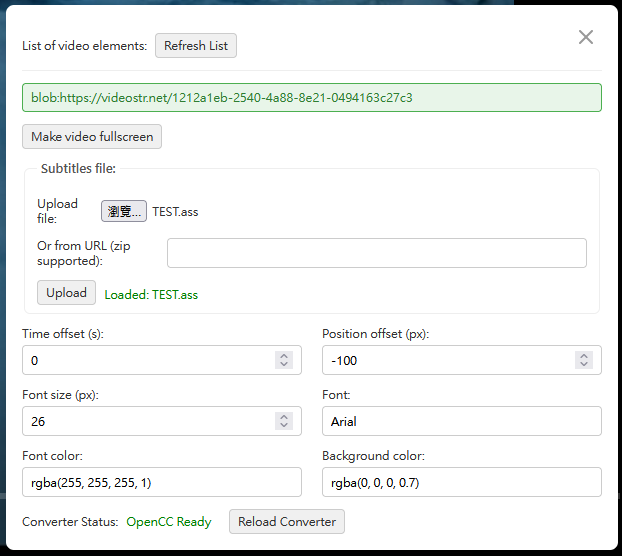Decrease Time offset with down arrow
Image resolution: width=622 pixels, height=556 pixels.
pyautogui.click(x=284, y=365)
